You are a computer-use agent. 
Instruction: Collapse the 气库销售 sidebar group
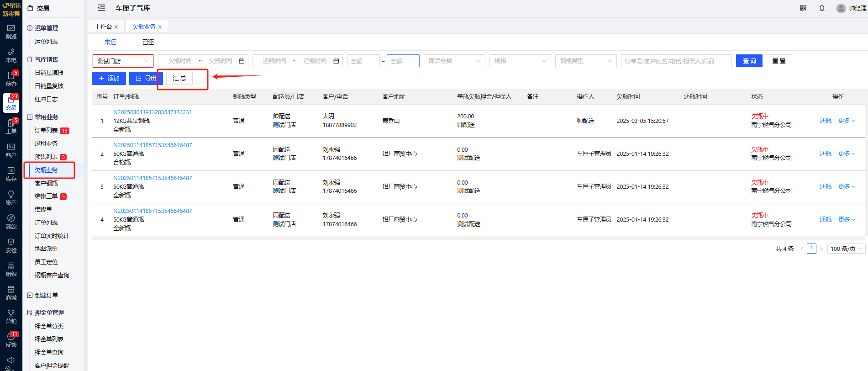[x=46, y=59]
